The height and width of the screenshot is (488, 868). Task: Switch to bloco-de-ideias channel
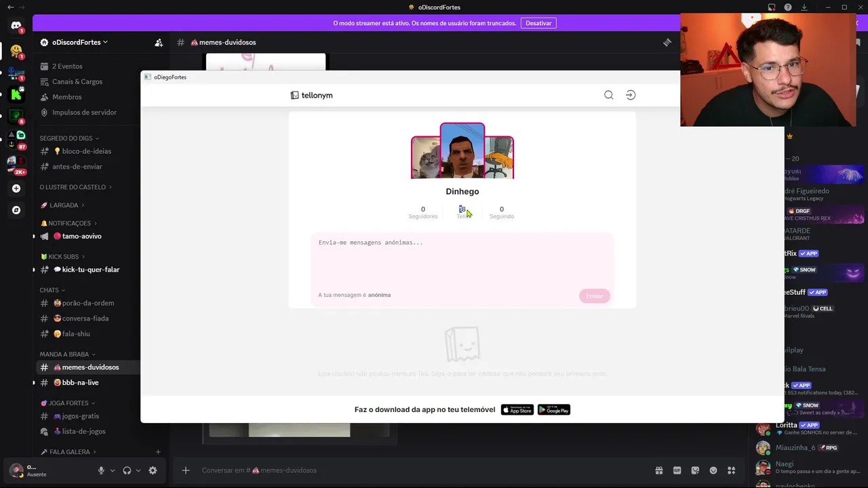pos(87,151)
